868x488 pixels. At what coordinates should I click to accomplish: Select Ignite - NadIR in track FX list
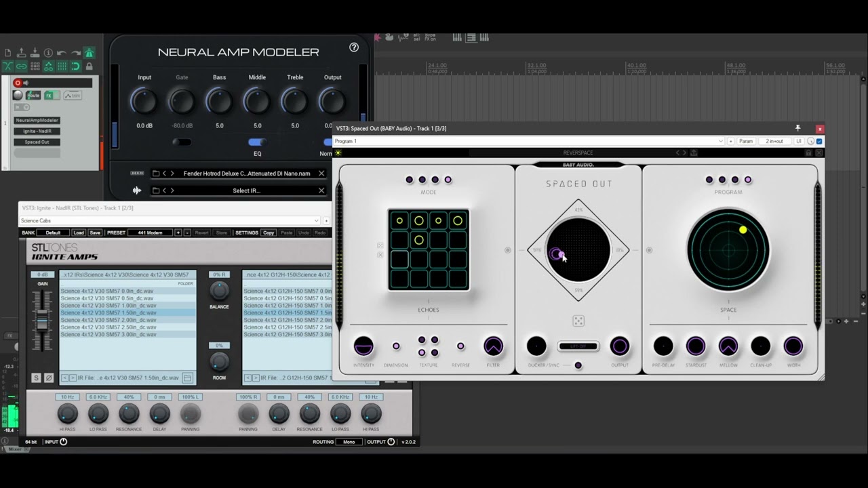pos(37,131)
